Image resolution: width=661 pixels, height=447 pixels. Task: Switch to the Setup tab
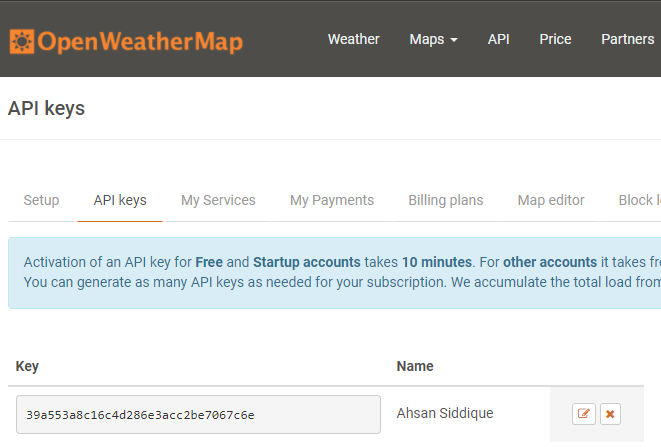pos(41,200)
